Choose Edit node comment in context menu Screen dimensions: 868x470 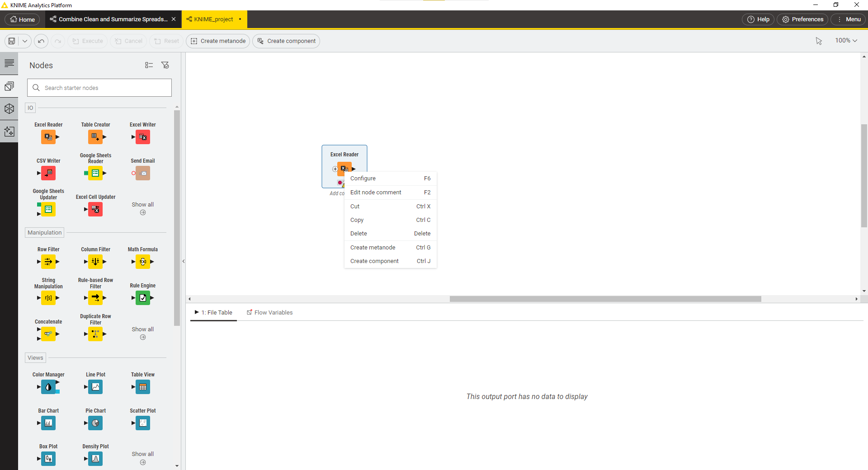pyautogui.click(x=391, y=193)
